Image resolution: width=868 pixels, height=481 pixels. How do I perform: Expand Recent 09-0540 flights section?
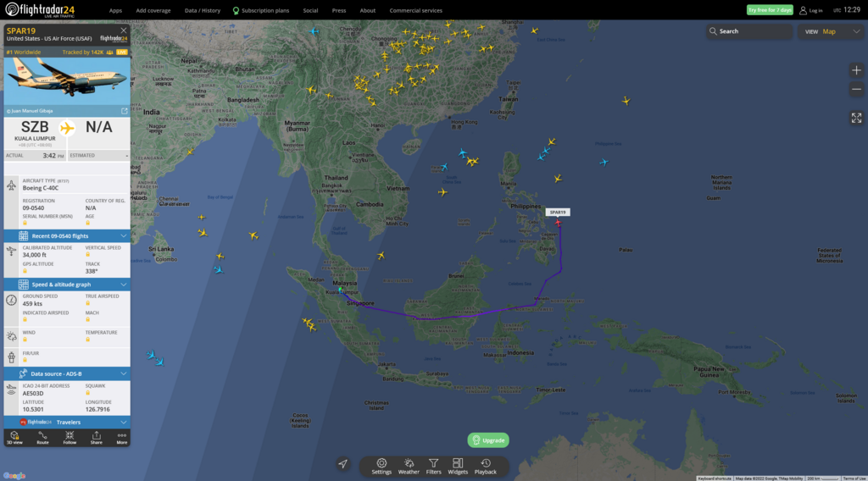[x=67, y=235]
